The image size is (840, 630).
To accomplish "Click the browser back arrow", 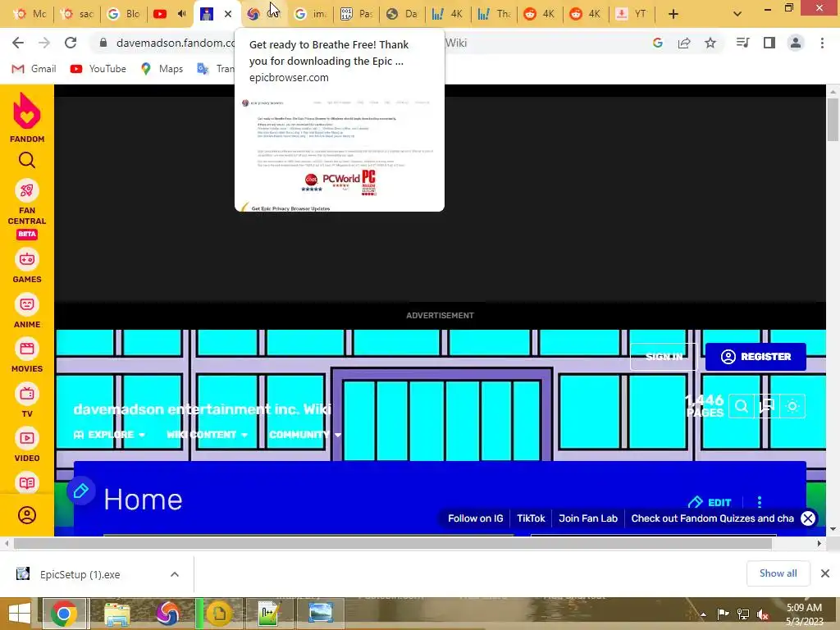I will (18, 43).
